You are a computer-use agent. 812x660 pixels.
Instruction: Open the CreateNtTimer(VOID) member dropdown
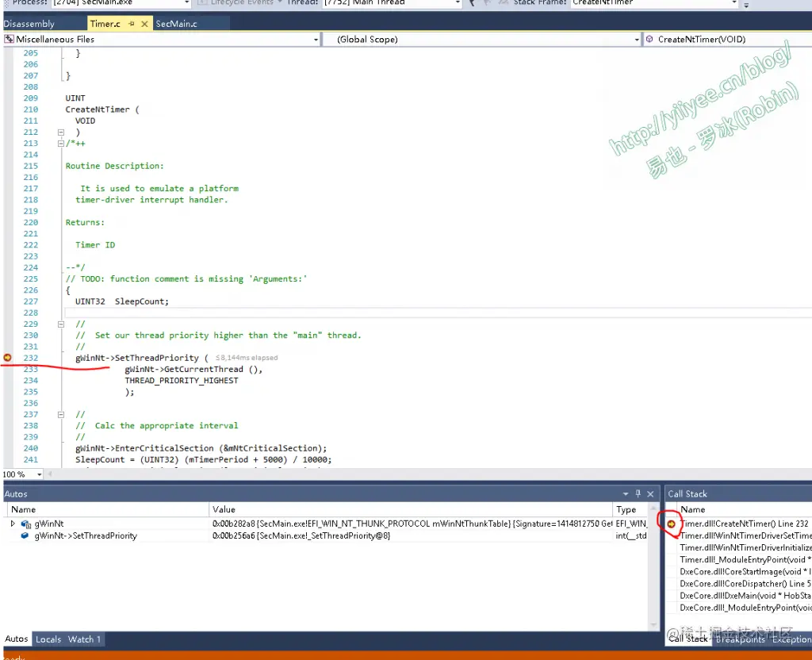click(x=727, y=40)
